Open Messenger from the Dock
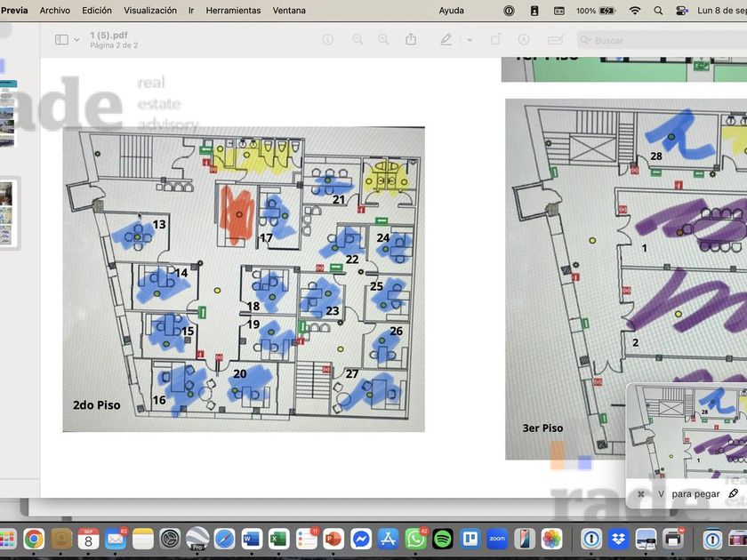The height and width of the screenshot is (560, 747). coord(361,540)
